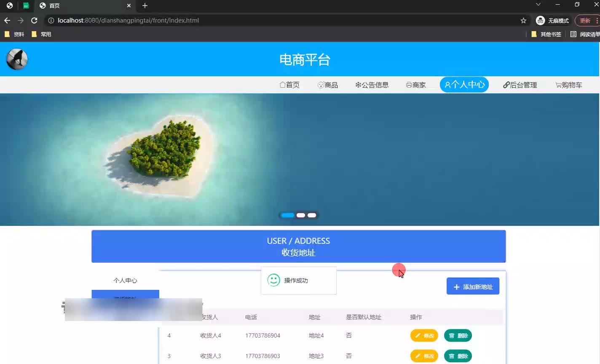Go to 首页 in the site navigation

pyautogui.click(x=289, y=85)
